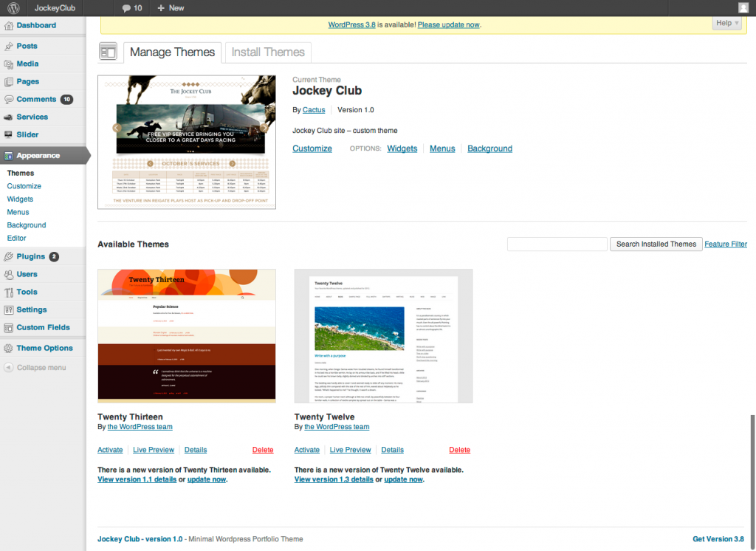This screenshot has height=551, width=756.
Task: Open the user avatar icon in admin bar
Action: tap(743, 7)
